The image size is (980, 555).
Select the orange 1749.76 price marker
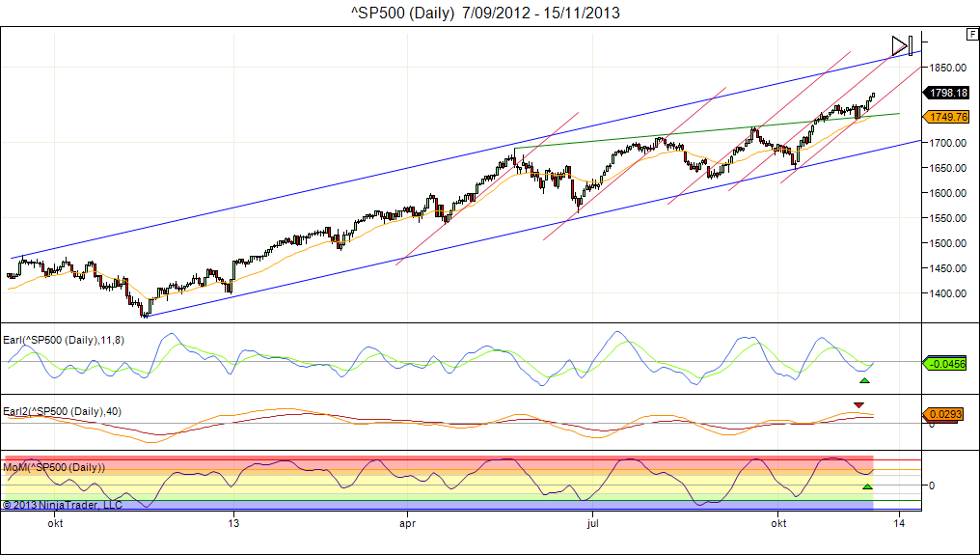click(948, 117)
